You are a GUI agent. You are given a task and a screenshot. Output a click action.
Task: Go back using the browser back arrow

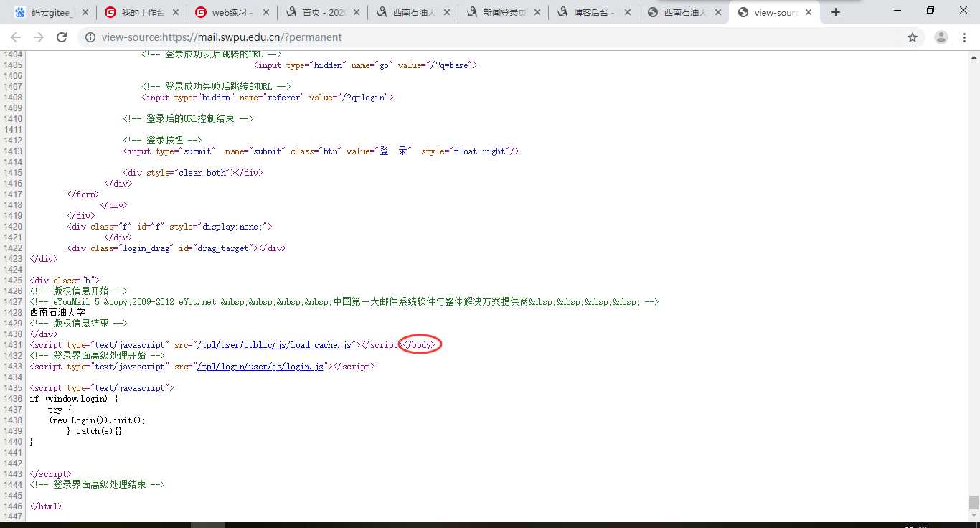(x=16, y=37)
